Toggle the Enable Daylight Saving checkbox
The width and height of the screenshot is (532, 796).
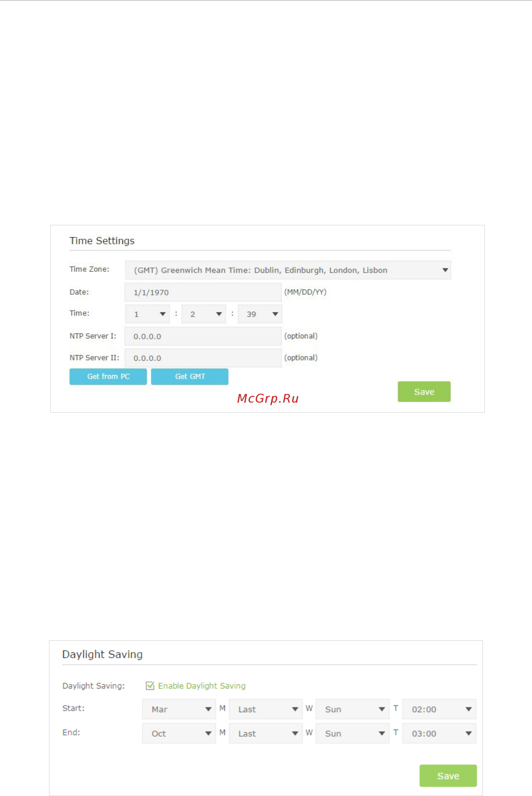pyautogui.click(x=150, y=686)
